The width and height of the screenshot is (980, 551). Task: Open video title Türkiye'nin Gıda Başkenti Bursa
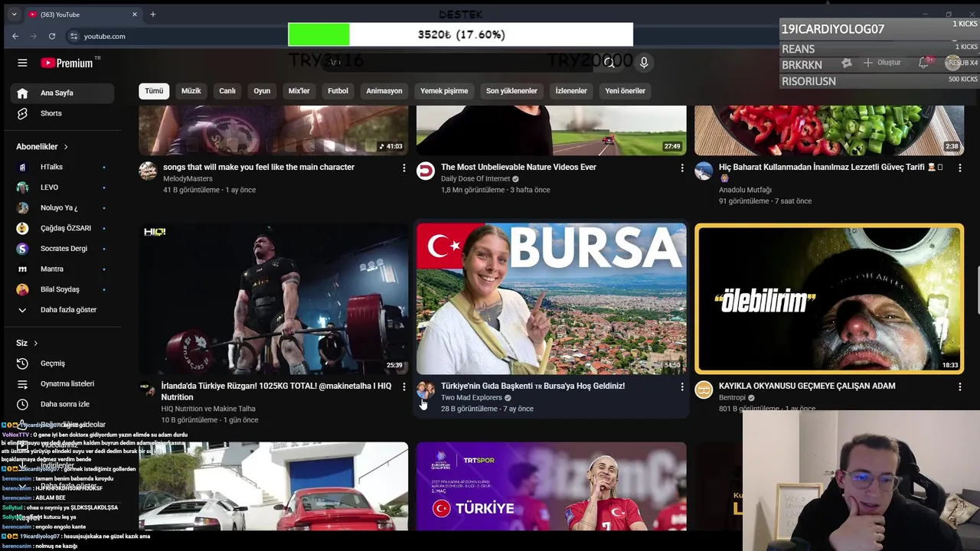(x=533, y=386)
